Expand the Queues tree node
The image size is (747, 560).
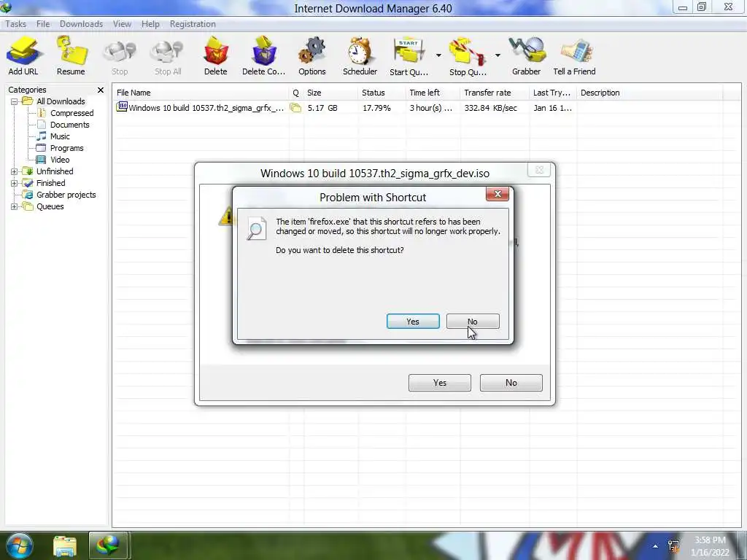15,206
